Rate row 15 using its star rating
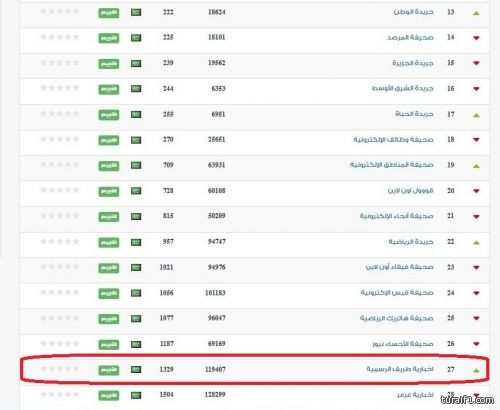Screen dimensions: 500x410 click(60, 63)
